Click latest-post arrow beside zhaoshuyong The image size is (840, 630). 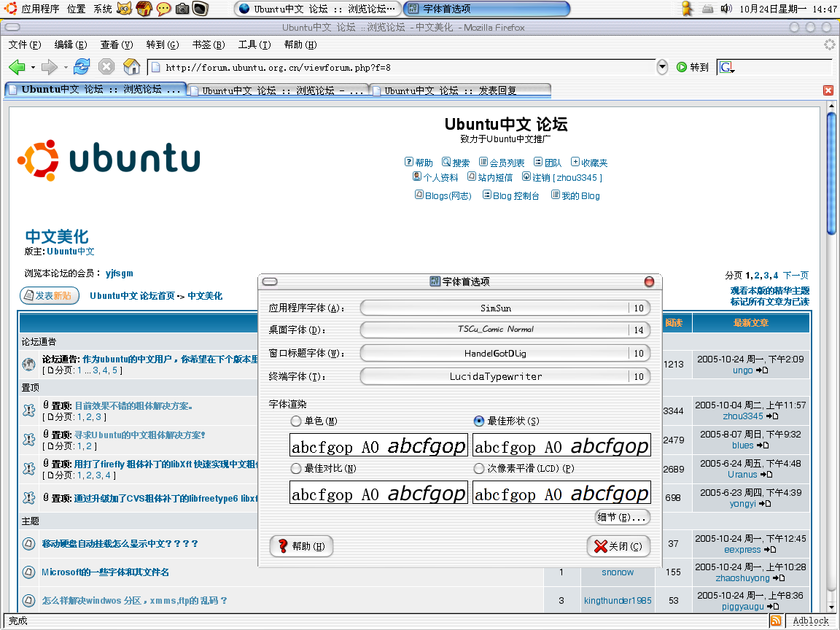[x=779, y=578]
